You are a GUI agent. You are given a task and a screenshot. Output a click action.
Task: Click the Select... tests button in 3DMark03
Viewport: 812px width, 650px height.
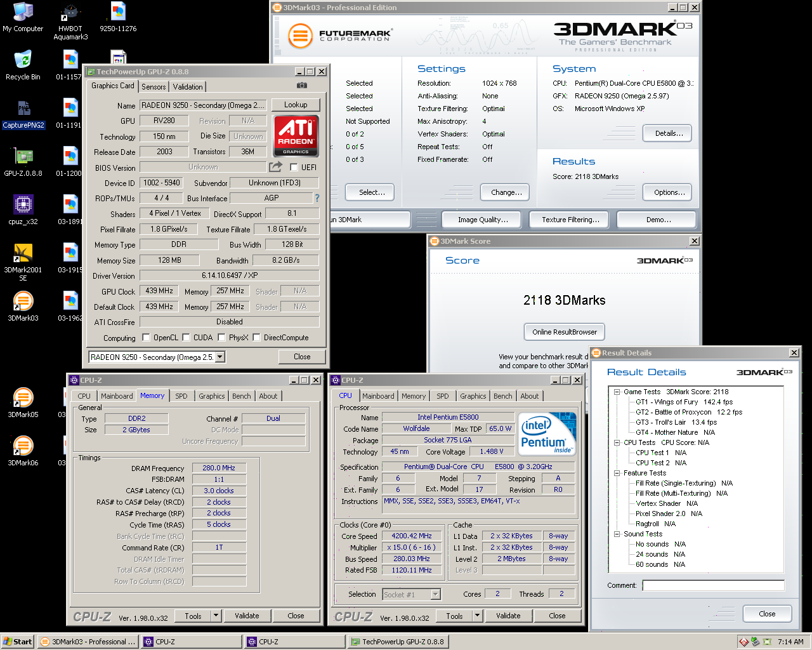pos(371,192)
